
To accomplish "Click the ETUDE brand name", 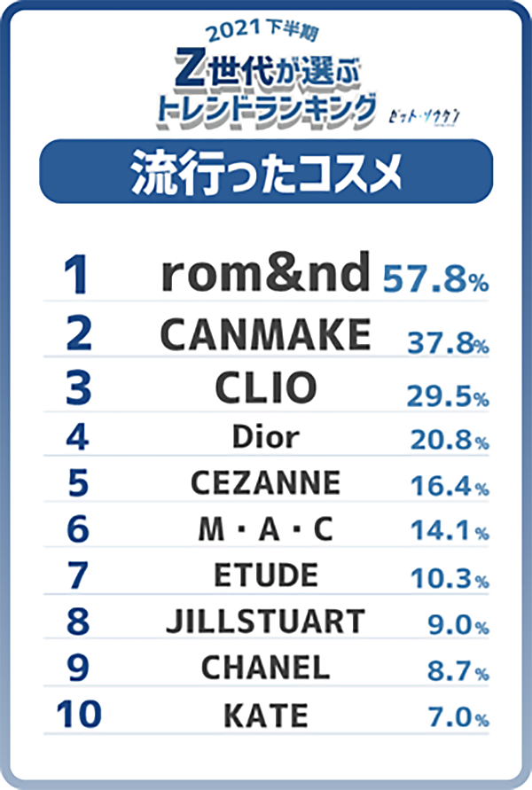I will coord(265,575).
